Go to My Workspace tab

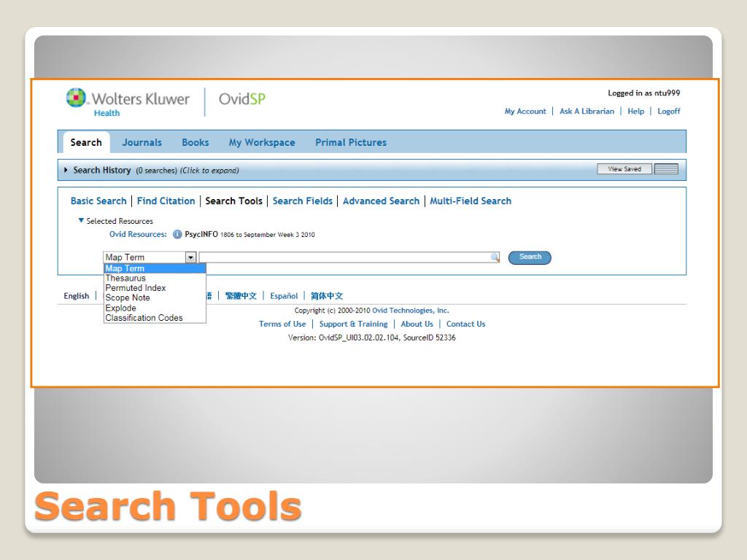(x=262, y=142)
